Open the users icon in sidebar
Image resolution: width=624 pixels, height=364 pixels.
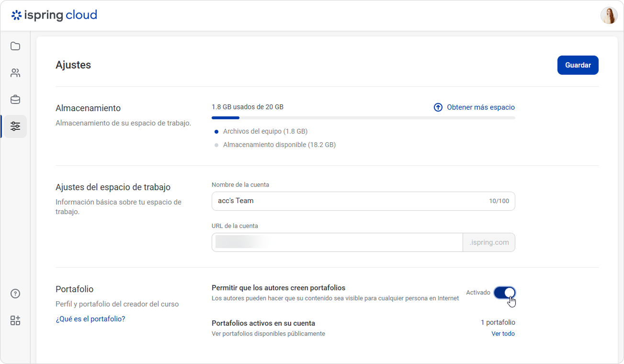coord(15,73)
